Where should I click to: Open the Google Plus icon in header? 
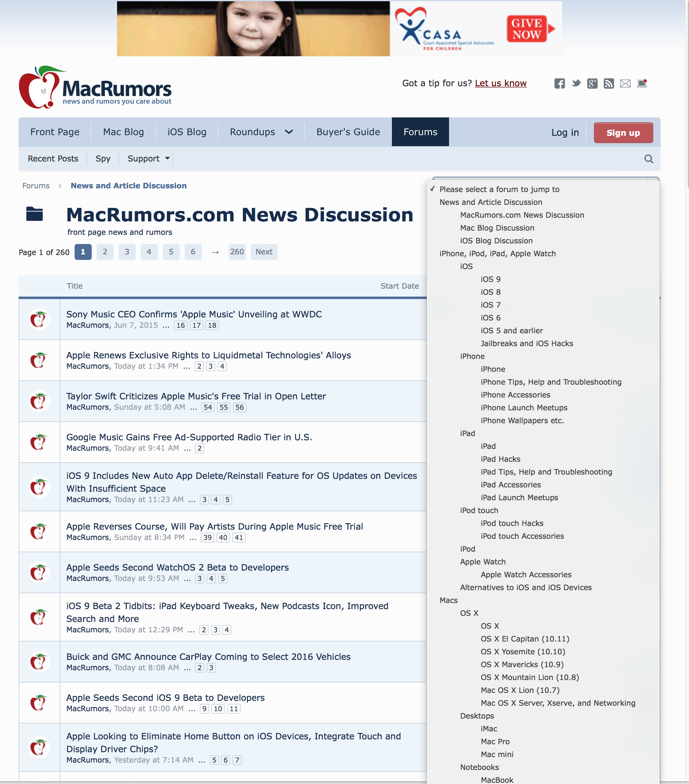[592, 83]
